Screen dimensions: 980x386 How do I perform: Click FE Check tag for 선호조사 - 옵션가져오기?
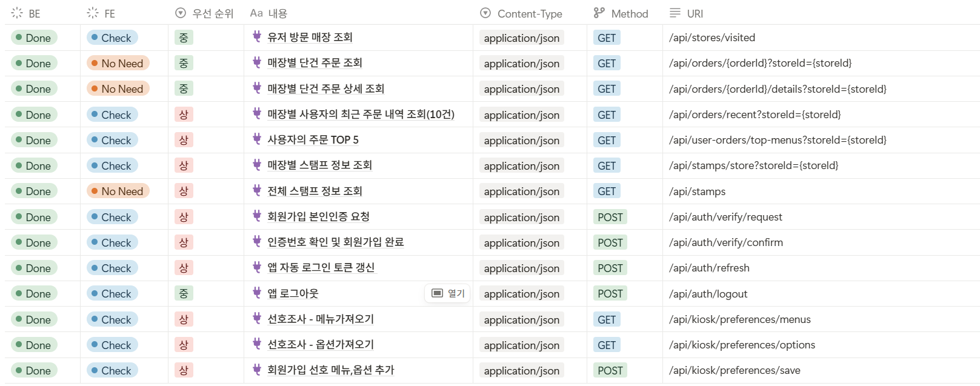coord(113,345)
